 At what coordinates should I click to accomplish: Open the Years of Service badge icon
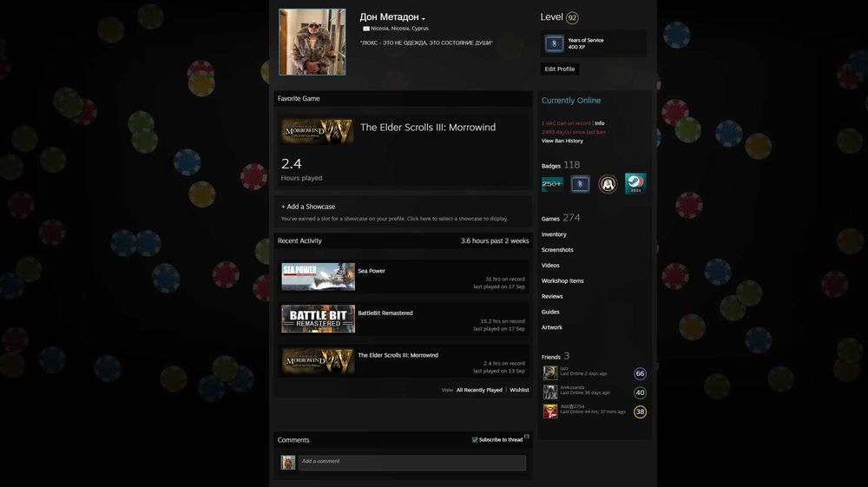(x=554, y=43)
